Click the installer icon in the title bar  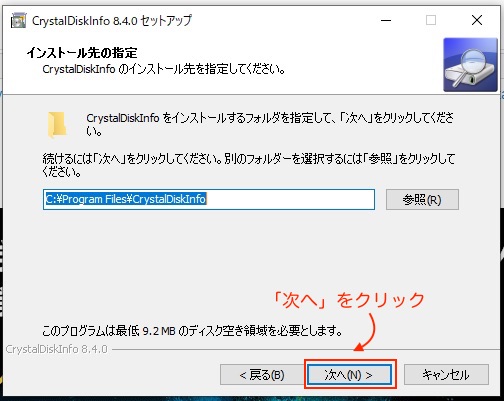pos(19,20)
